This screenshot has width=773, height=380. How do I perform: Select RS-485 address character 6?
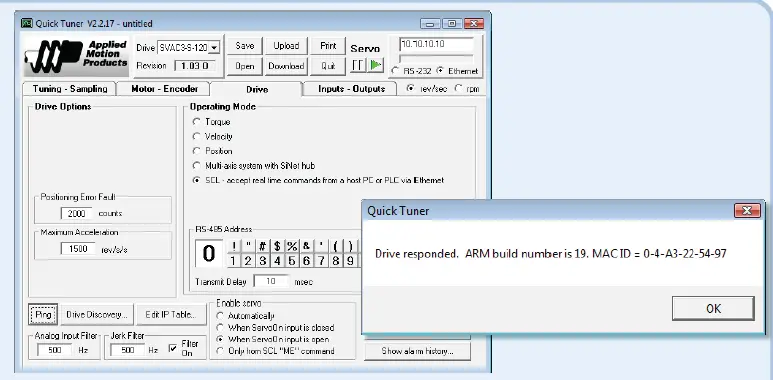(307, 261)
